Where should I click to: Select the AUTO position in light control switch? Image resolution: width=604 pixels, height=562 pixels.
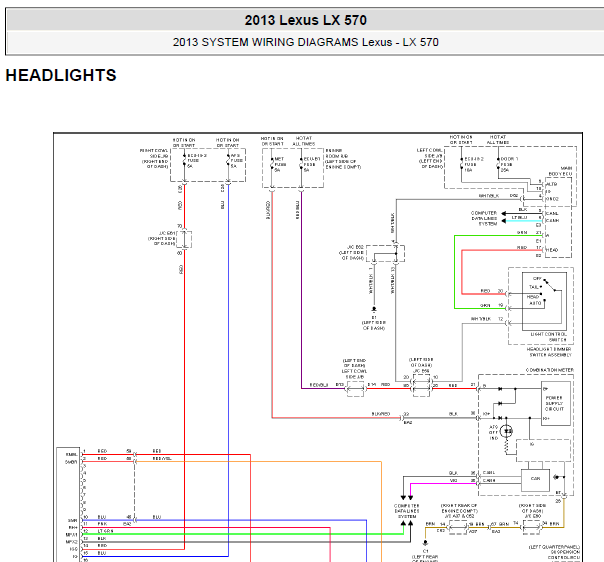pyautogui.click(x=535, y=303)
